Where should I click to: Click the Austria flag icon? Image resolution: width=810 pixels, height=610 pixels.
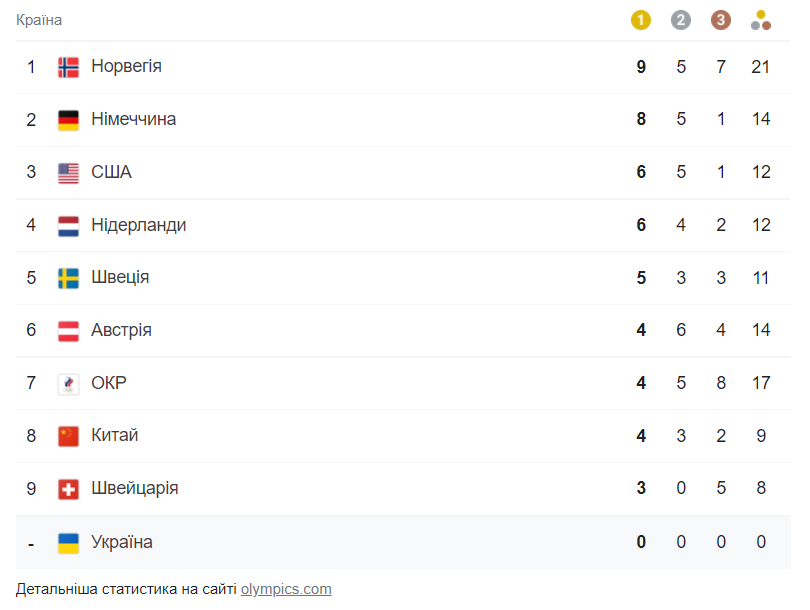point(68,330)
